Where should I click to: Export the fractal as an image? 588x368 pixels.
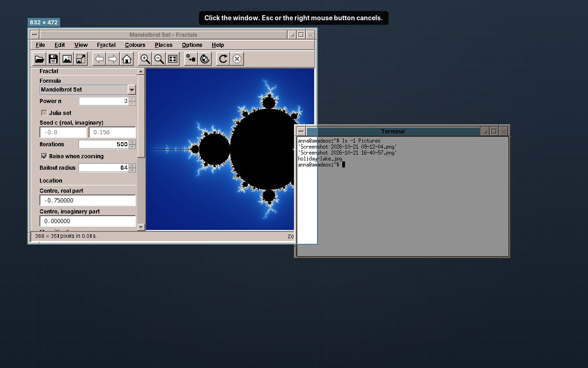tap(67, 59)
